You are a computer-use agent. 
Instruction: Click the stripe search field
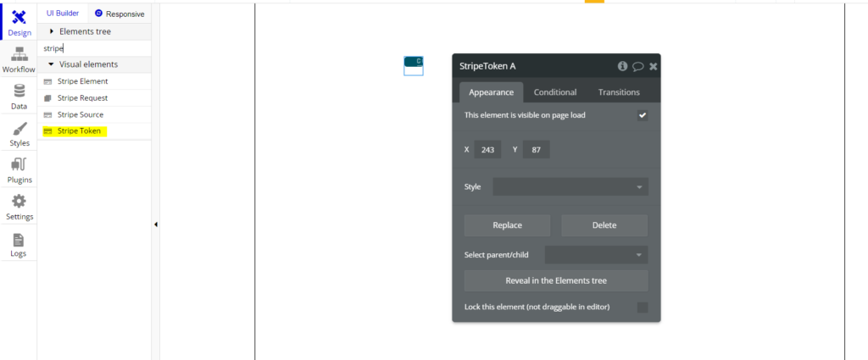point(94,48)
